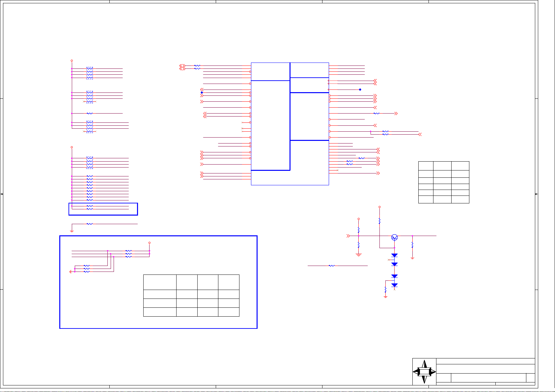The height and width of the screenshot is (392, 555).
Task: Click ground symbol below the resistor under diodes
Action: pyautogui.click(x=385, y=297)
